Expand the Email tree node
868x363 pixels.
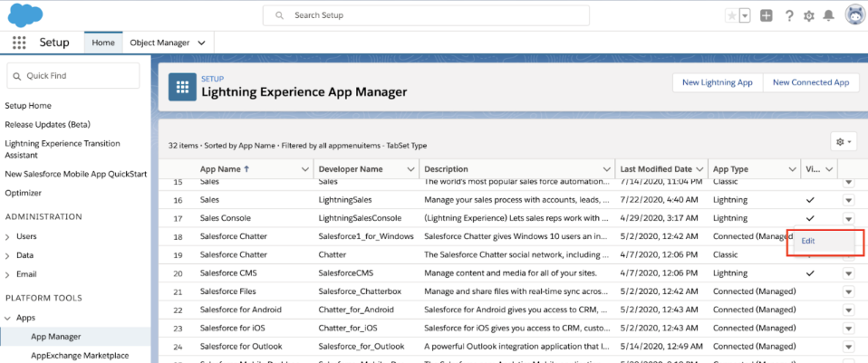(7, 274)
